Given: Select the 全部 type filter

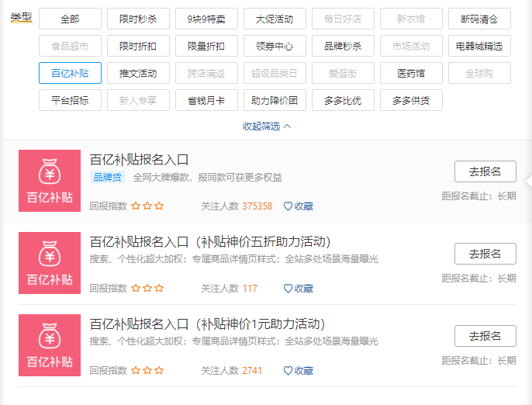Looking at the screenshot, I should tap(70, 19).
